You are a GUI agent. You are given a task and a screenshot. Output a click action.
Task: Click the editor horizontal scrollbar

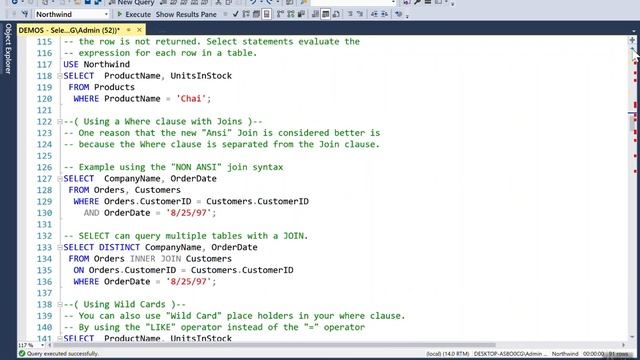(274, 345)
